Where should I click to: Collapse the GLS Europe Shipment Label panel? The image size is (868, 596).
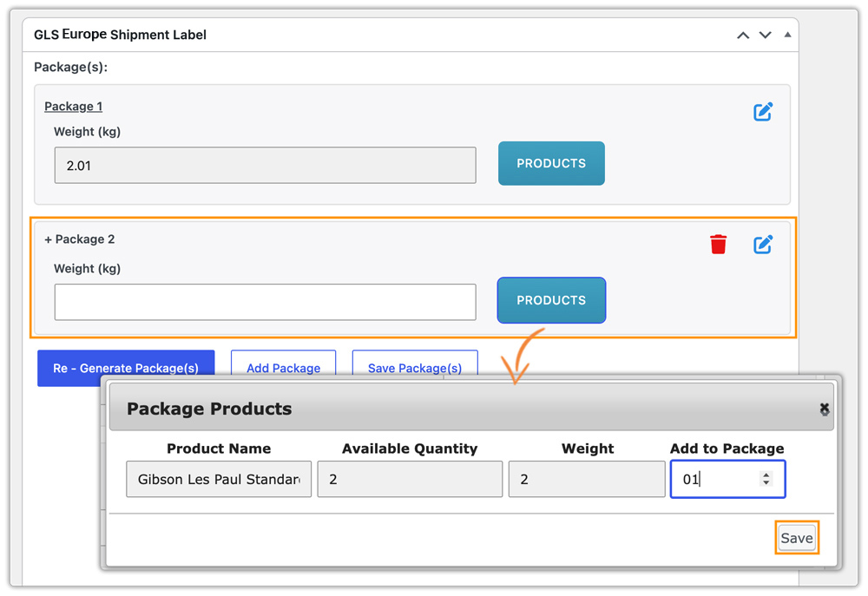click(787, 35)
